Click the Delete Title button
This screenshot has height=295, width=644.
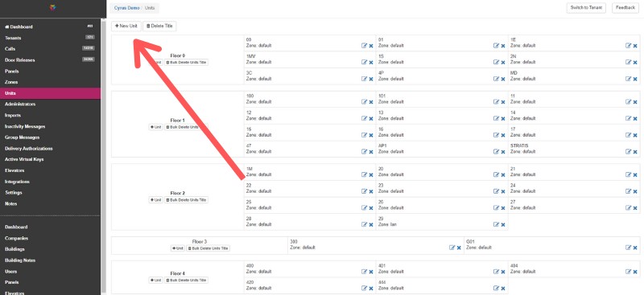coord(159,26)
